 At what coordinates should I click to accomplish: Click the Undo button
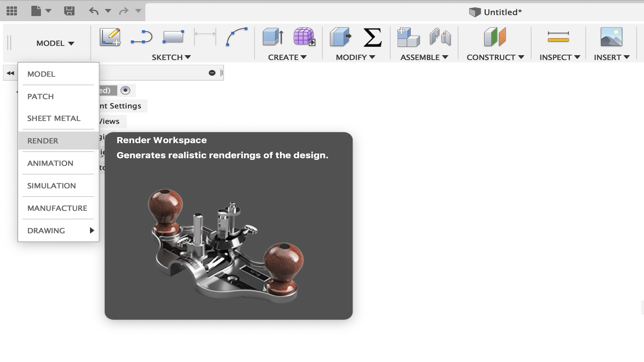(x=94, y=11)
